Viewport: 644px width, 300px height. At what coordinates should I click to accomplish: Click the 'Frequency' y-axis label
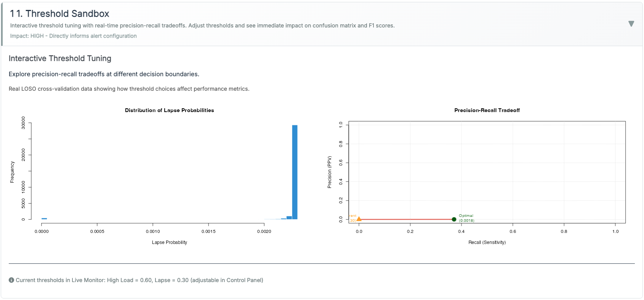click(x=12, y=172)
